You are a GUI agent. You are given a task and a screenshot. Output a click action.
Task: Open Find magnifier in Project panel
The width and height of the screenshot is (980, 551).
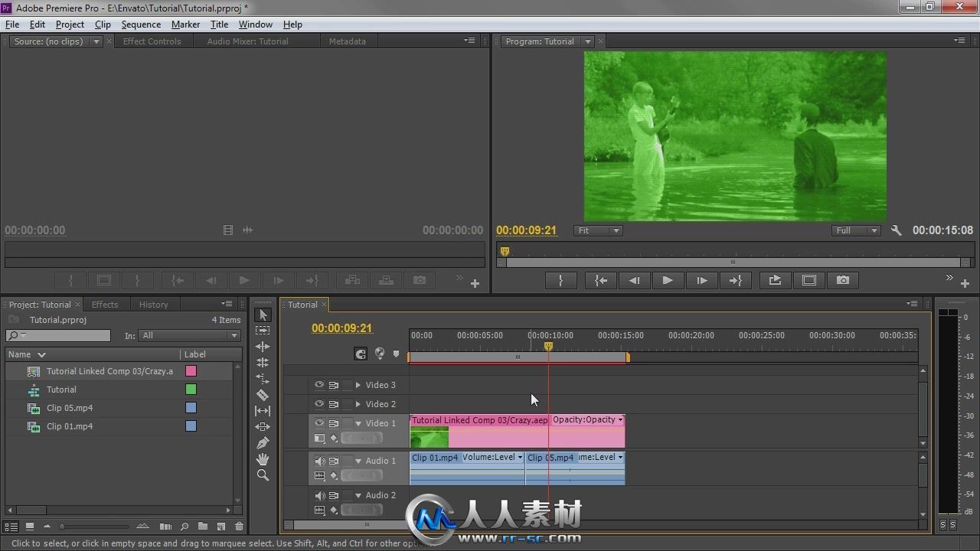click(185, 527)
